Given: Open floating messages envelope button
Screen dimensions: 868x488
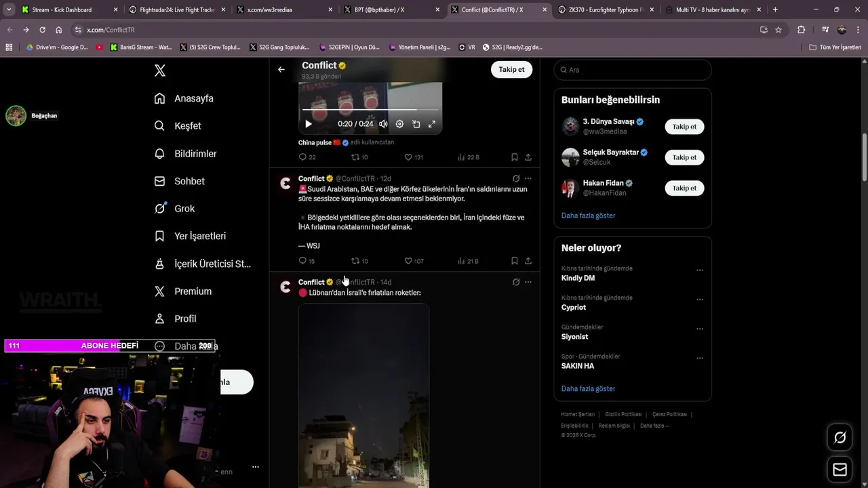Looking at the screenshot, I should 840,469.
